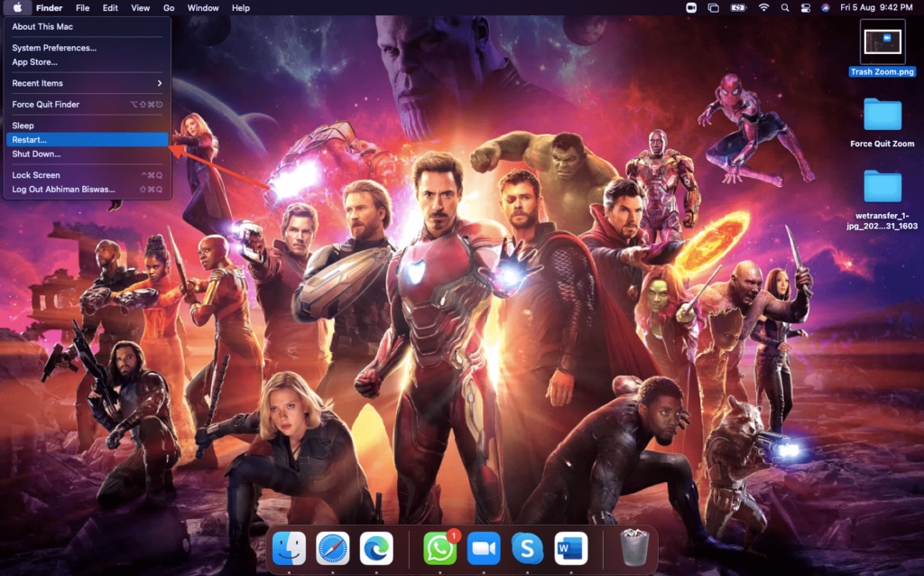Expand the Recent Items submenu
Image resolution: width=924 pixels, height=576 pixels.
coord(87,83)
